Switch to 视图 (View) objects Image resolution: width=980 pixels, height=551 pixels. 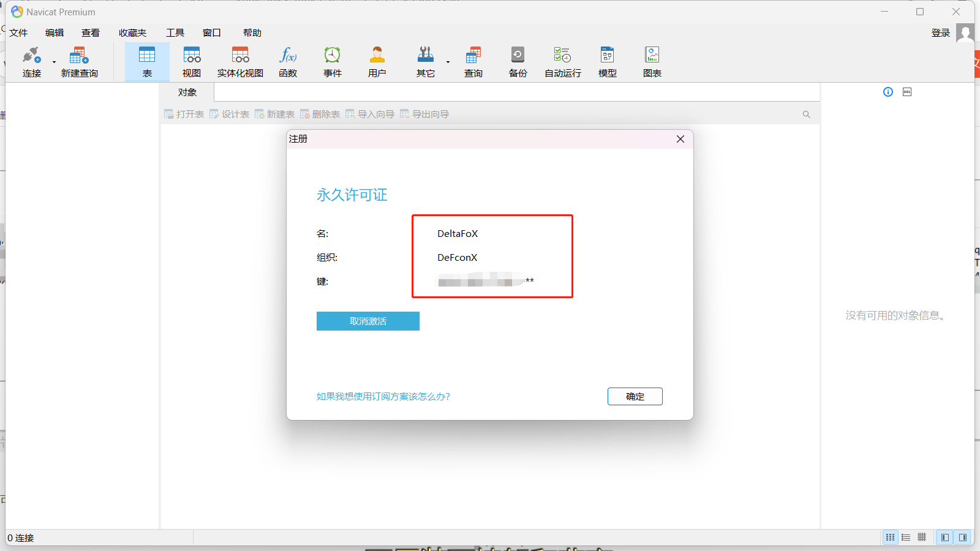click(x=192, y=62)
